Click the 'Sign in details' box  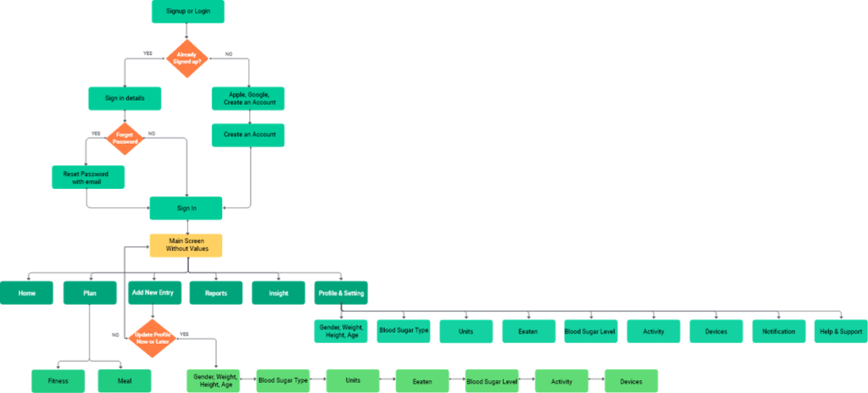tap(125, 98)
